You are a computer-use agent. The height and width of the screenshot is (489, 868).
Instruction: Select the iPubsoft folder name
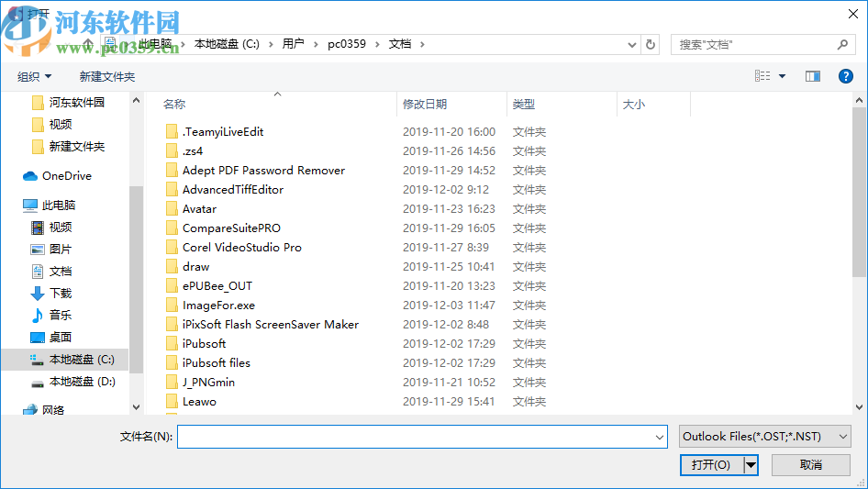point(205,344)
